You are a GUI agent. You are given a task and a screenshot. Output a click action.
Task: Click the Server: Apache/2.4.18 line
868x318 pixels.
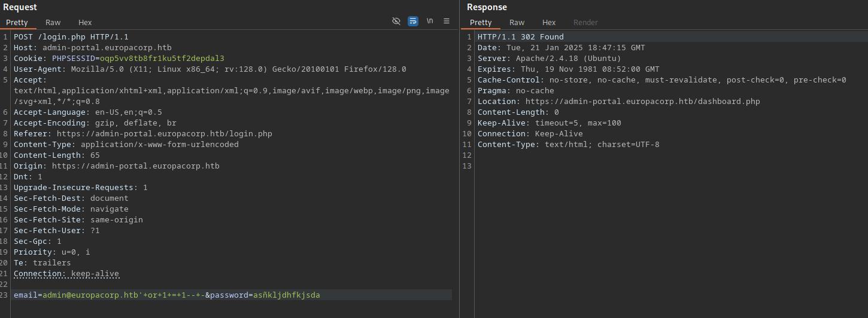(550, 58)
